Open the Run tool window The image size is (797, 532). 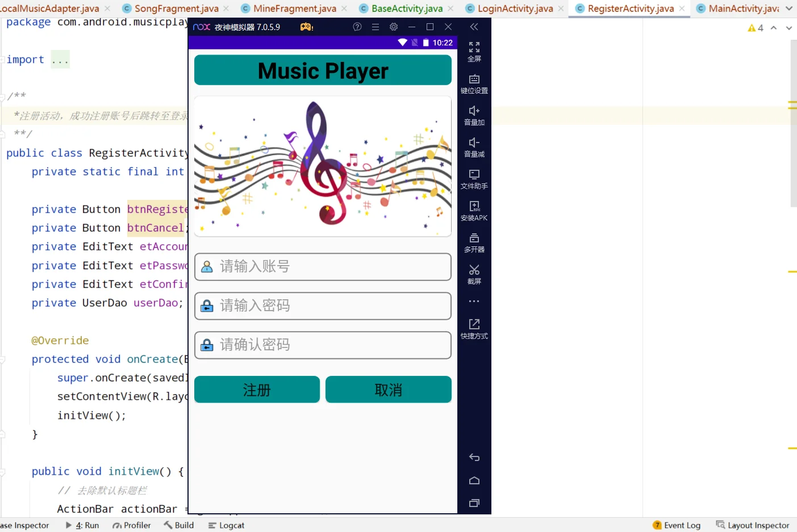[x=82, y=525]
